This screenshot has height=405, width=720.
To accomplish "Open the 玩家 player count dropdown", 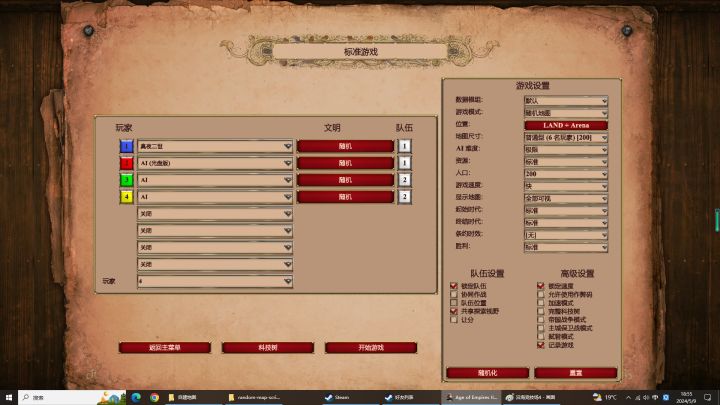I will point(215,281).
